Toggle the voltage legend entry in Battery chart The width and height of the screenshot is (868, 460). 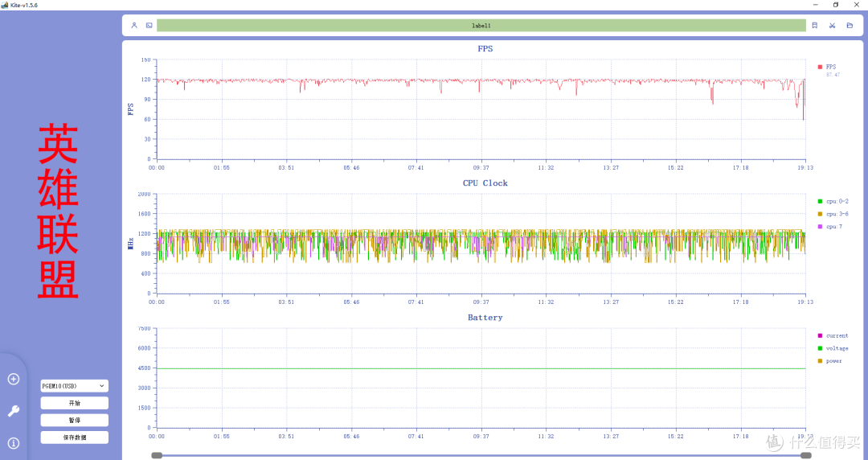[x=833, y=348]
